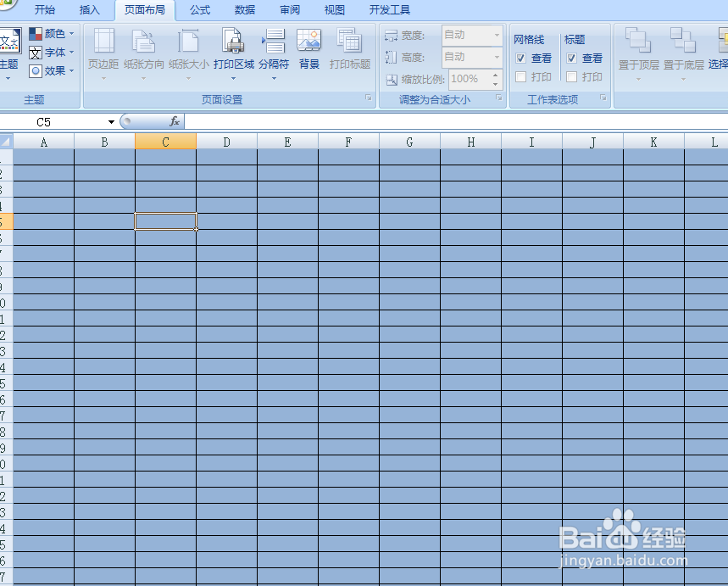Image resolution: width=728 pixels, height=586 pixels.
Task: Switch to the 公式 tab
Action: [x=200, y=10]
